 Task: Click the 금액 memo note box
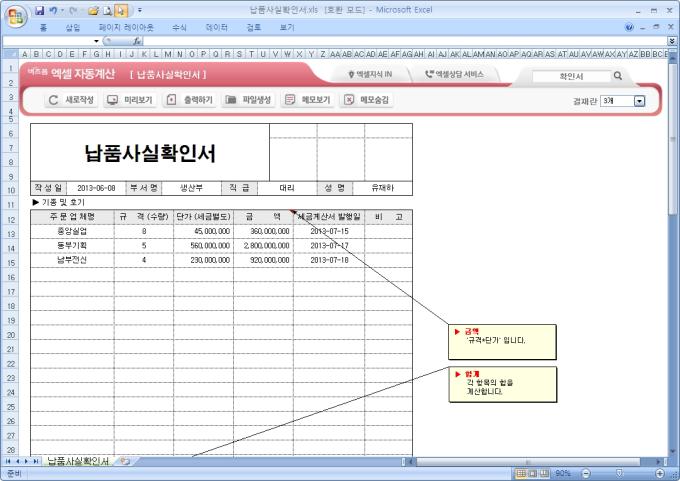[502, 342]
